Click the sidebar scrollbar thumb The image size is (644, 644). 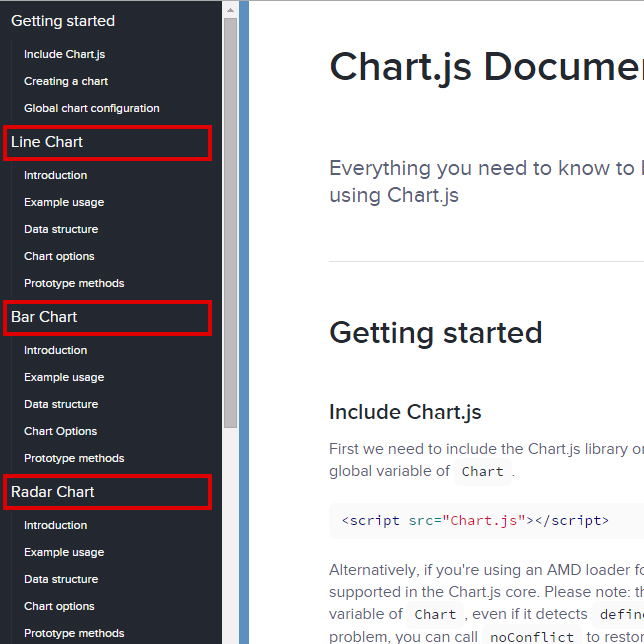230,223
